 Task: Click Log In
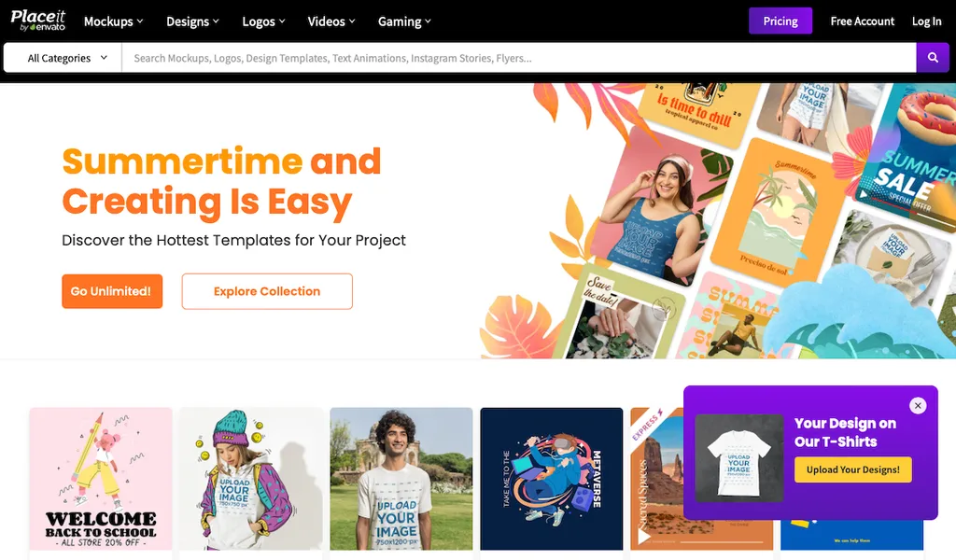pos(926,21)
